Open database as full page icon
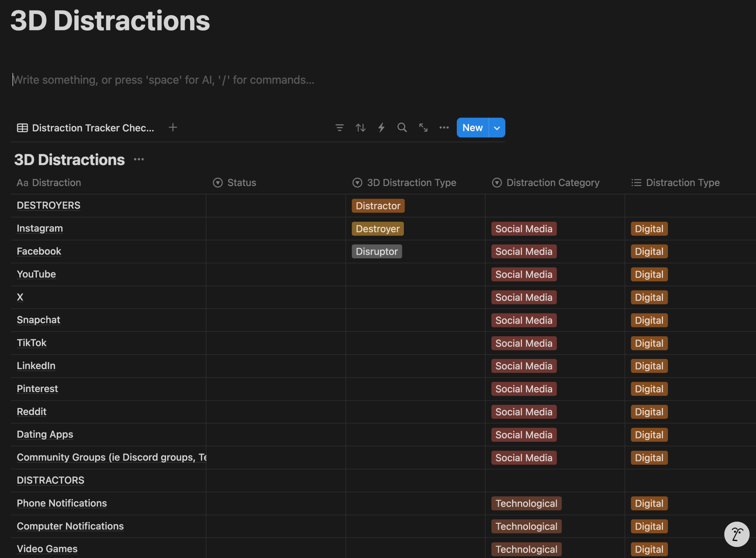This screenshot has height=558, width=756. 423,128
